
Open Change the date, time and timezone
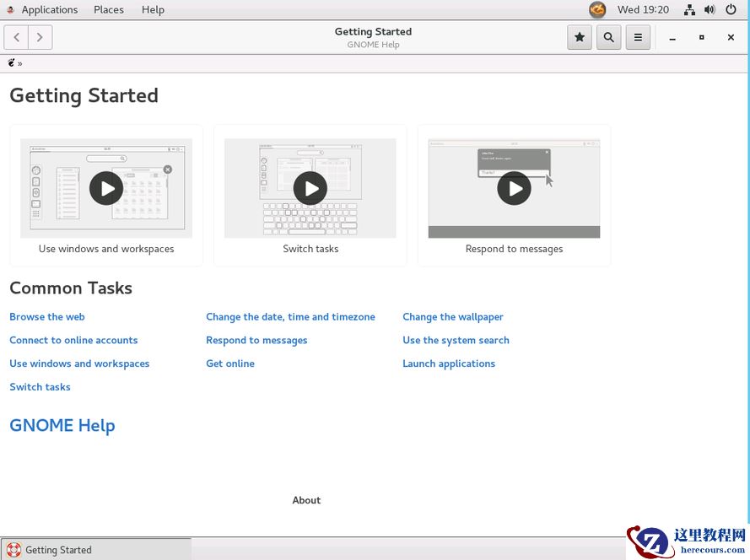click(x=290, y=317)
